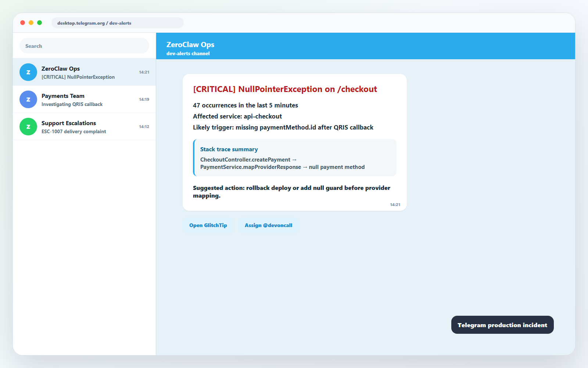Focus the Search field
Image resolution: width=588 pixels, height=368 pixels.
[84, 46]
